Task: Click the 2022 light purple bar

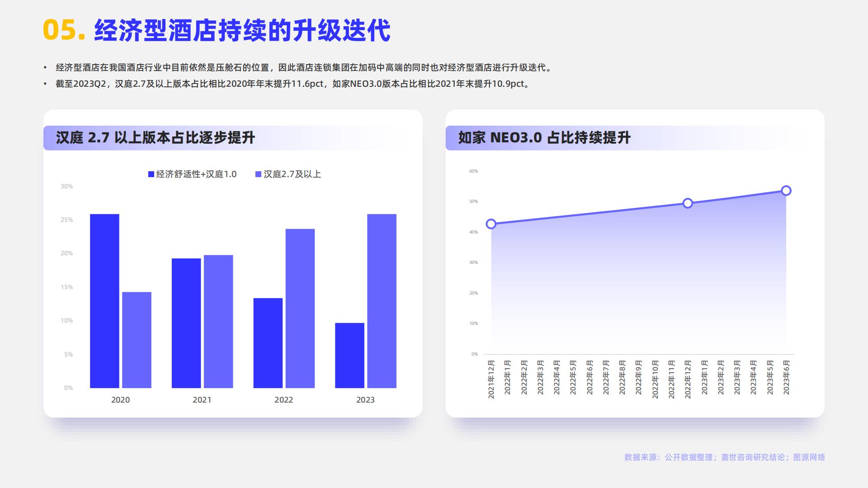Action: [x=300, y=309]
